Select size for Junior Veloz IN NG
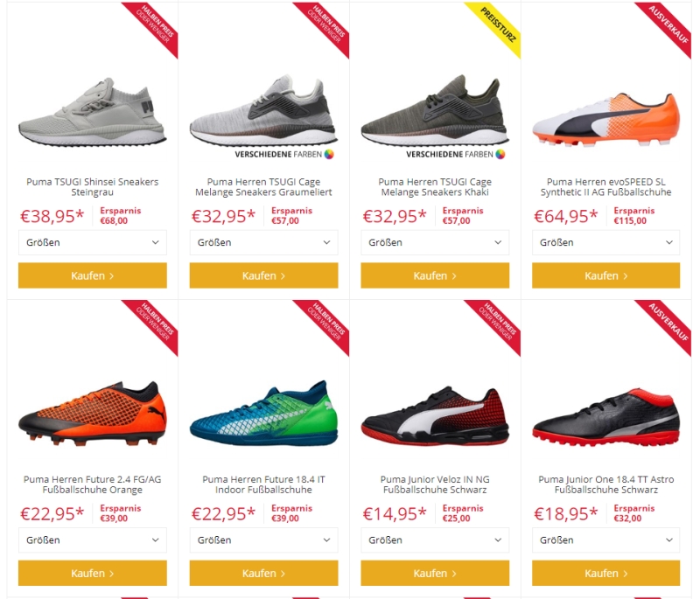Screen dimensions: 700x599 435,540
